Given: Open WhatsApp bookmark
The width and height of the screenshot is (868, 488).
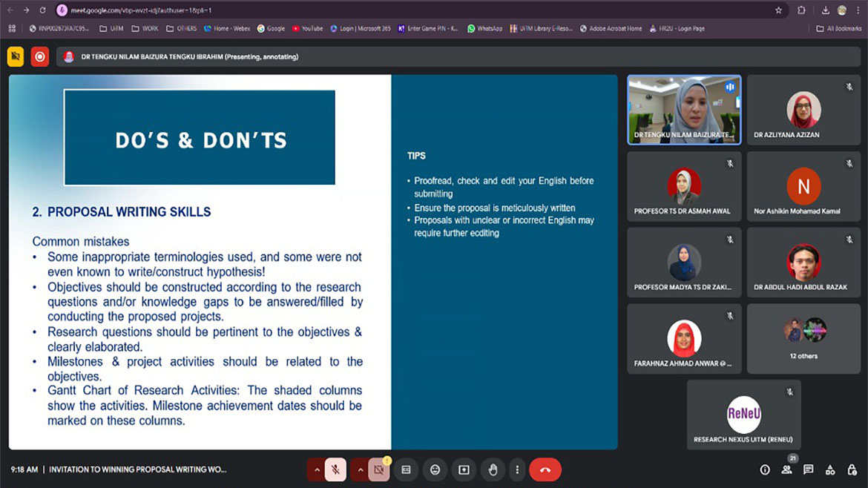Looking at the screenshot, I should click(485, 28).
